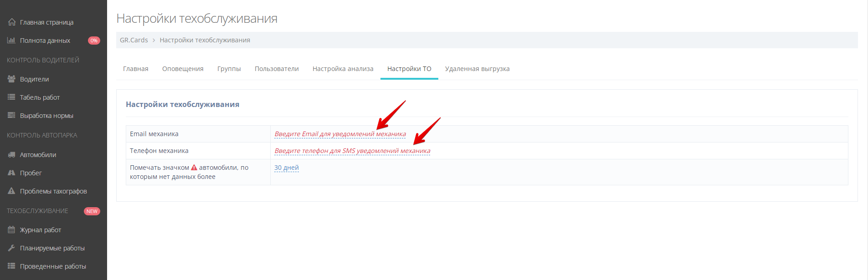The width and height of the screenshot is (868, 280).
Task: Click the home icon beside Главная страница
Action: click(x=12, y=22)
